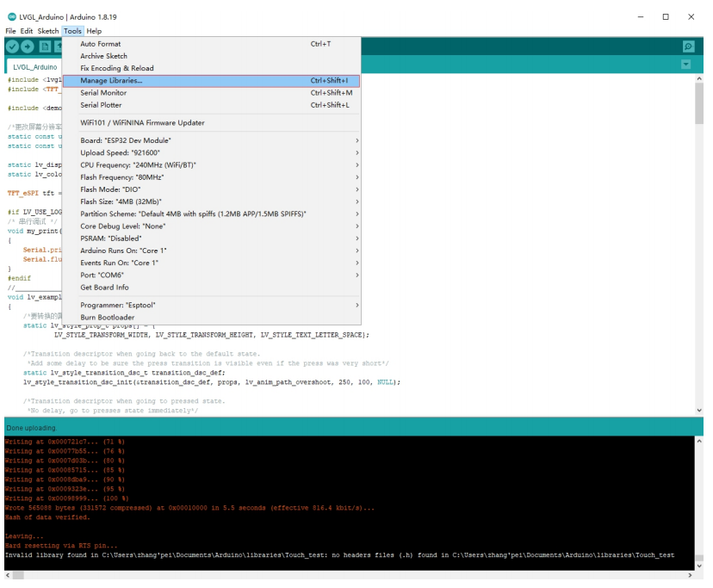
Task: Click Get Board Info entry
Action: pos(104,287)
